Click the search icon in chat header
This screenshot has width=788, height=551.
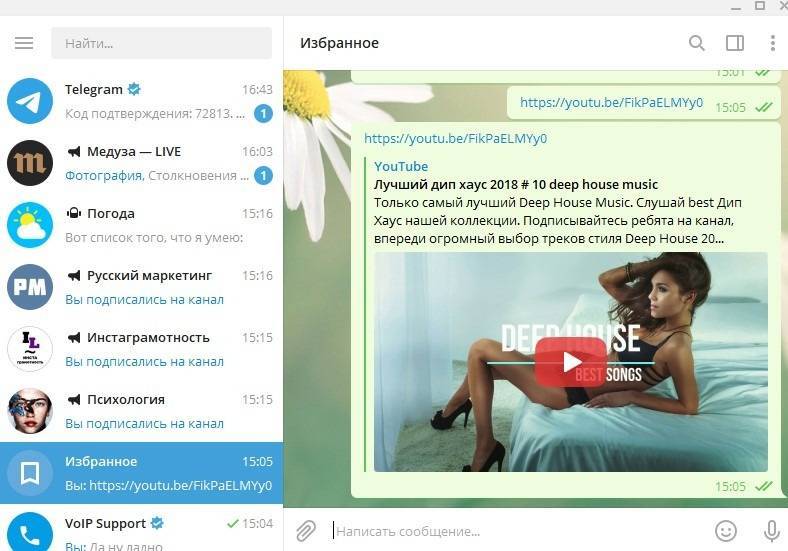[x=697, y=43]
